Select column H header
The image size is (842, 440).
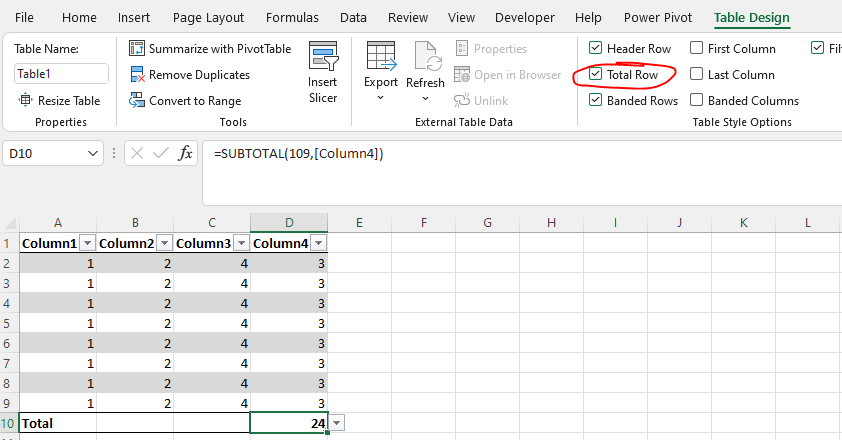(x=551, y=222)
